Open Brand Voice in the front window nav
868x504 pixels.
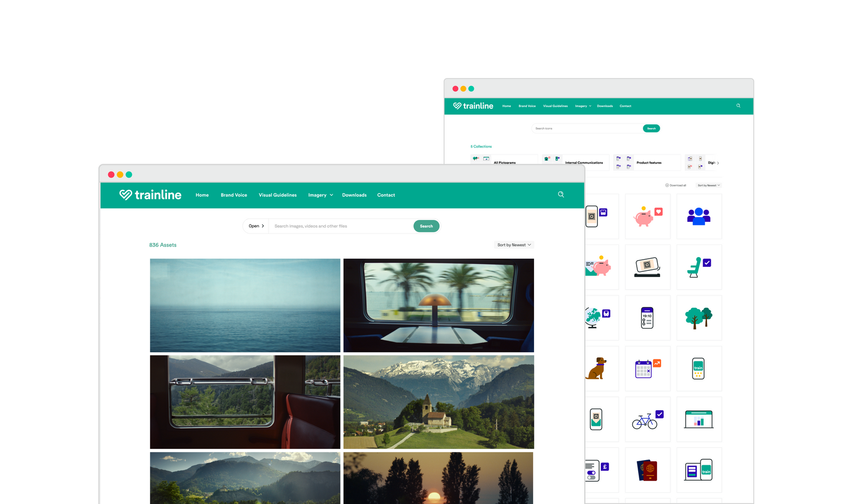click(x=234, y=195)
